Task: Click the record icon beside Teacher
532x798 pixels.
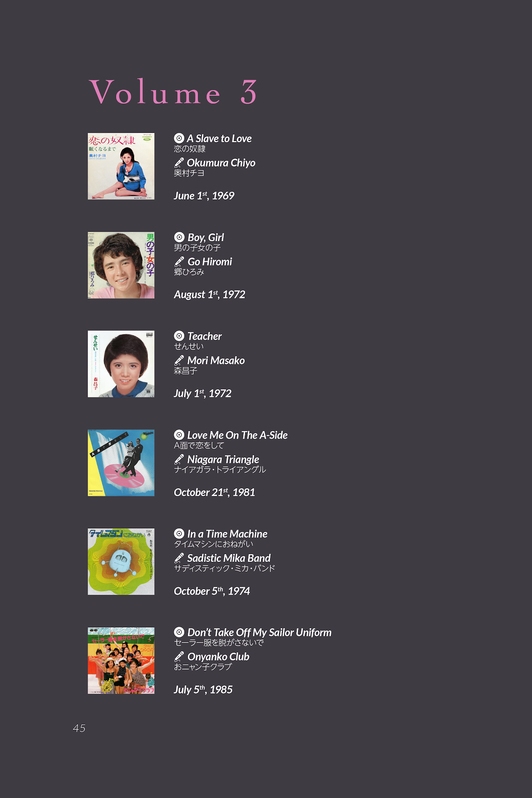Action: click(179, 336)
